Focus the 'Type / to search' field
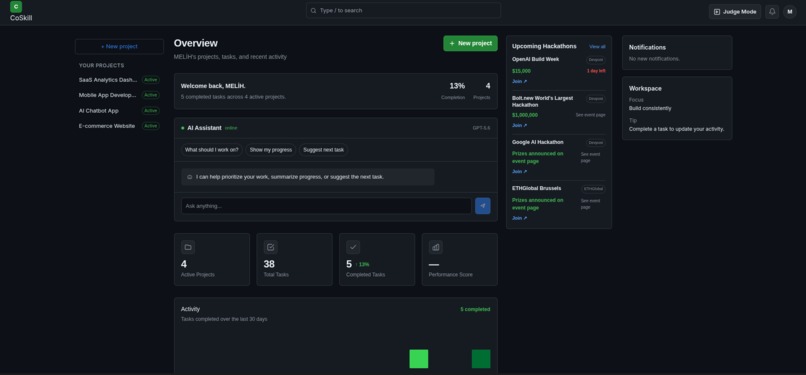806x375 pixels. [403, 10]
